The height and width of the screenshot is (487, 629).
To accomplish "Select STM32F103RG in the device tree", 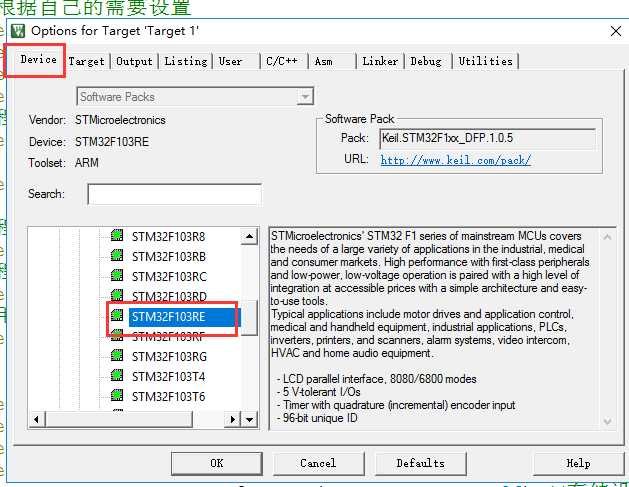I will 169,357.
